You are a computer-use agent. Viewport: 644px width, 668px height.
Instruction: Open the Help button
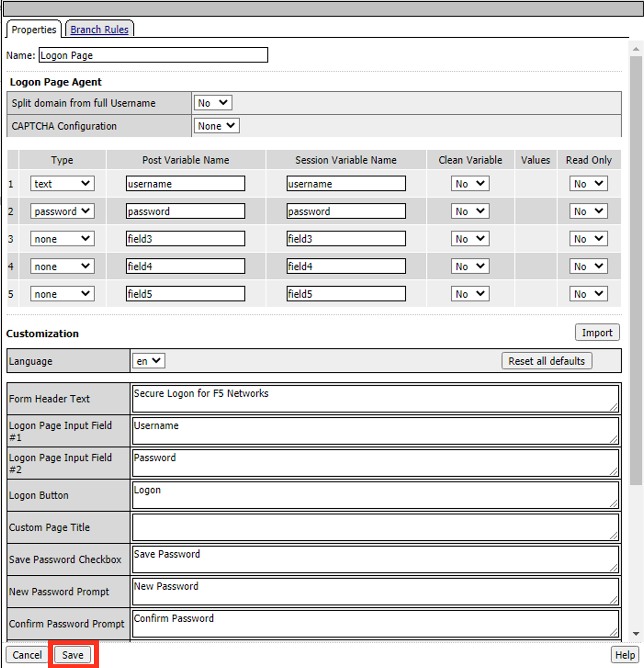[625, 655]
